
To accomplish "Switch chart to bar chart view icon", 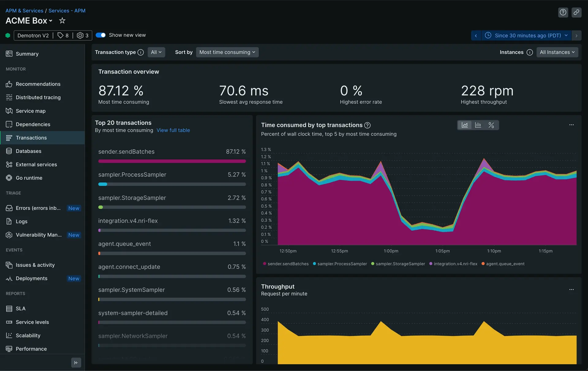I will pyautogui.click(x=478, y=125).
